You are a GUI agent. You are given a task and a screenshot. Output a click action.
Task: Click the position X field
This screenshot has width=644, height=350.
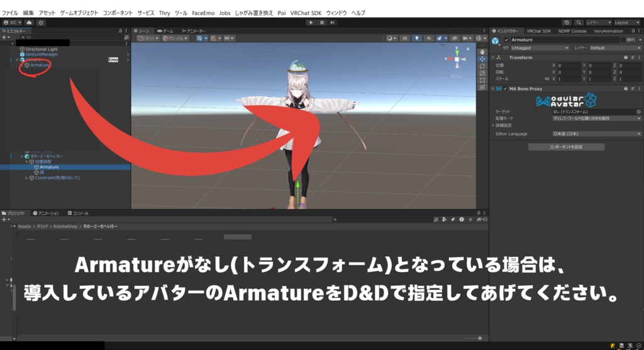569,65
